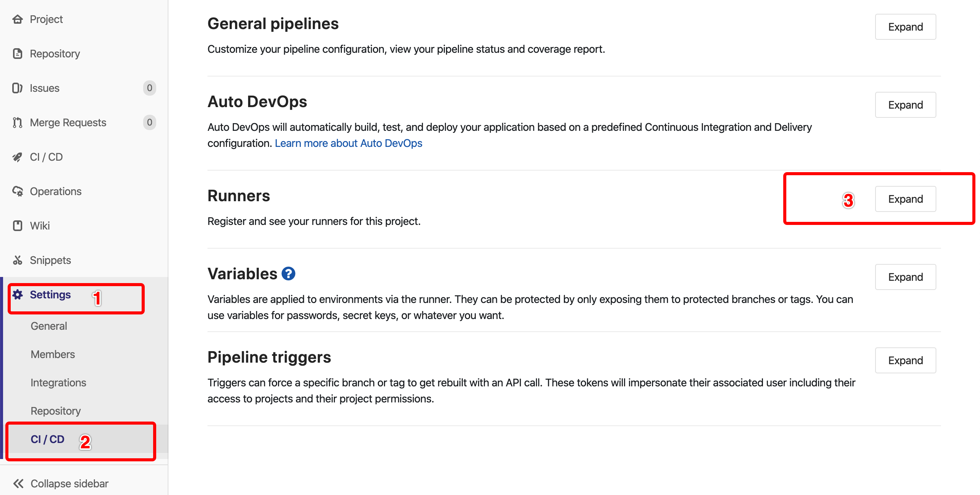Follow the Learn more about Auto DevOps link
Viewport: 980px width, 495px height.
(348, 143)
